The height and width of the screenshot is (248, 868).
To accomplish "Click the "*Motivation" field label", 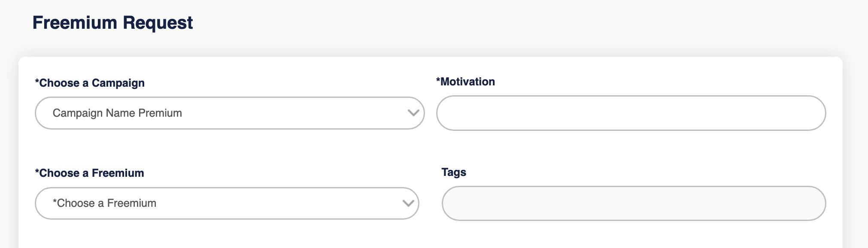I will pos(465,82).
